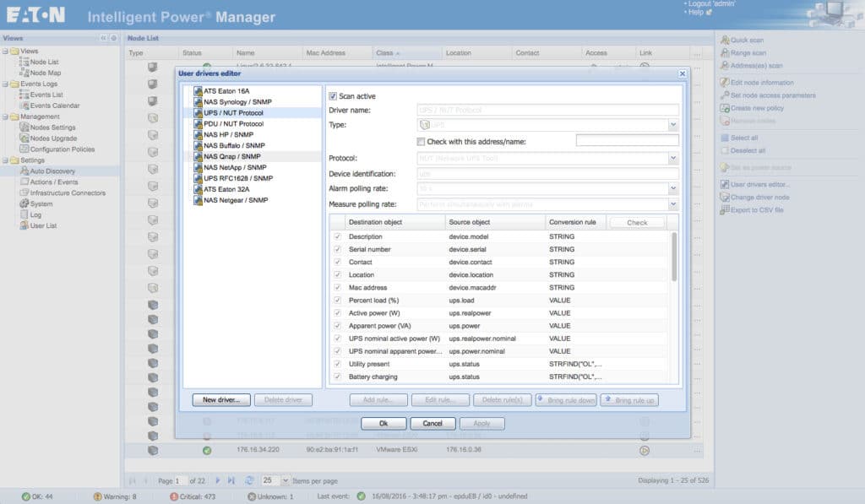Image resolution: width=865 pixels, height=504 pixels.
Task: Open the items per page dropdown
Action: (x=286, y=480)
